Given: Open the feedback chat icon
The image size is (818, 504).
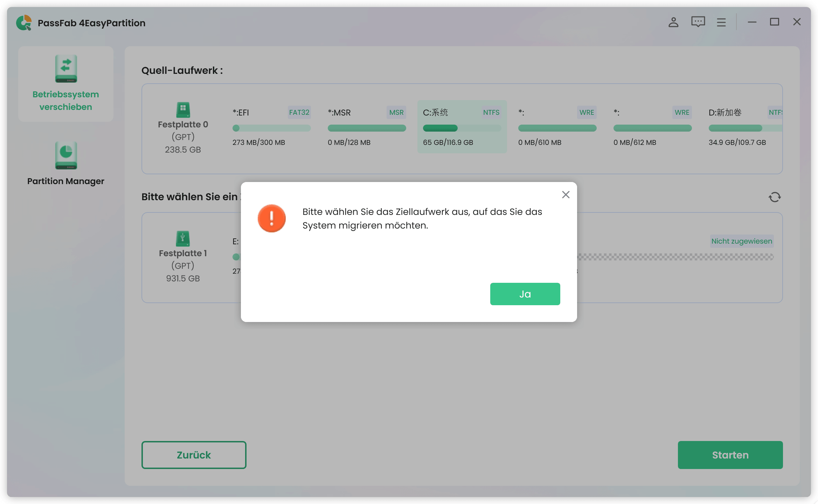Looking at the screenshot, I should click(697, 22).
